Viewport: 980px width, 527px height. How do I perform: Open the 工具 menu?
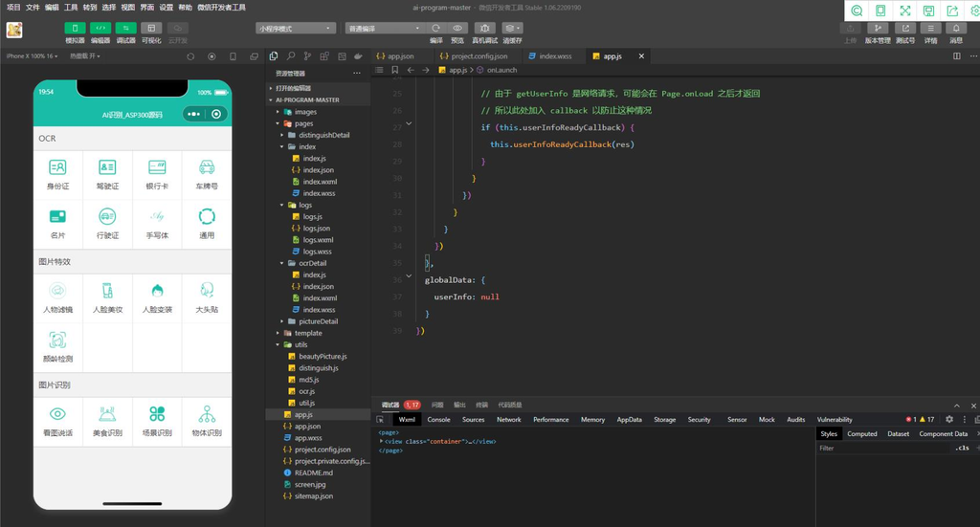pyautogui.click(x=71, y=8)
